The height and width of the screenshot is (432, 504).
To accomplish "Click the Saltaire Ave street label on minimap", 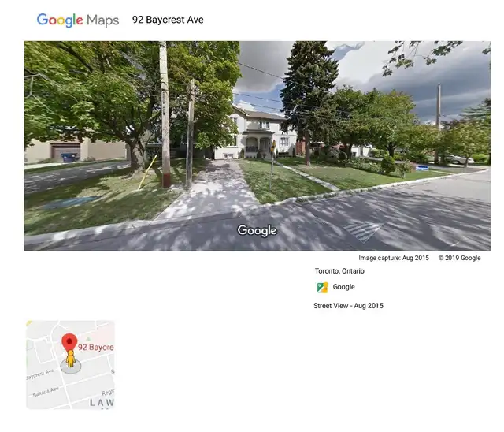I will 46,391.
